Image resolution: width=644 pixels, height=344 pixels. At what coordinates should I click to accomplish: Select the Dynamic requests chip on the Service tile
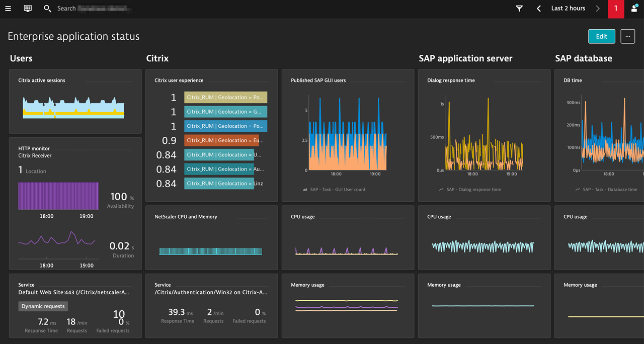[x=43, y=306]
